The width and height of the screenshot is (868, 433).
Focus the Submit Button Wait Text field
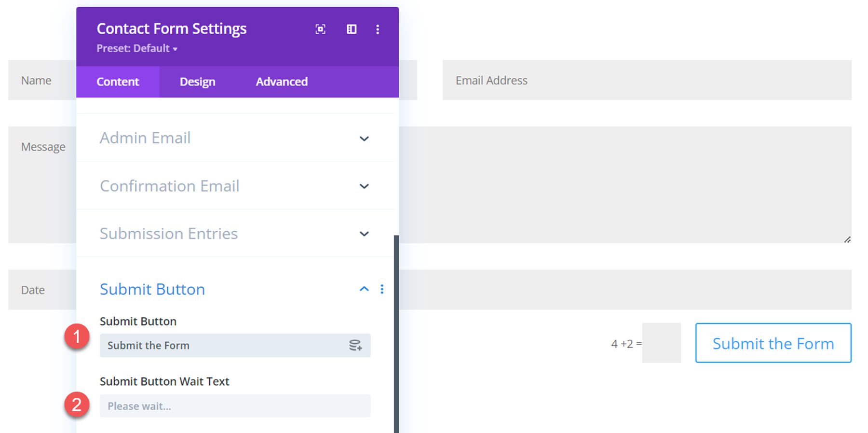235,406
